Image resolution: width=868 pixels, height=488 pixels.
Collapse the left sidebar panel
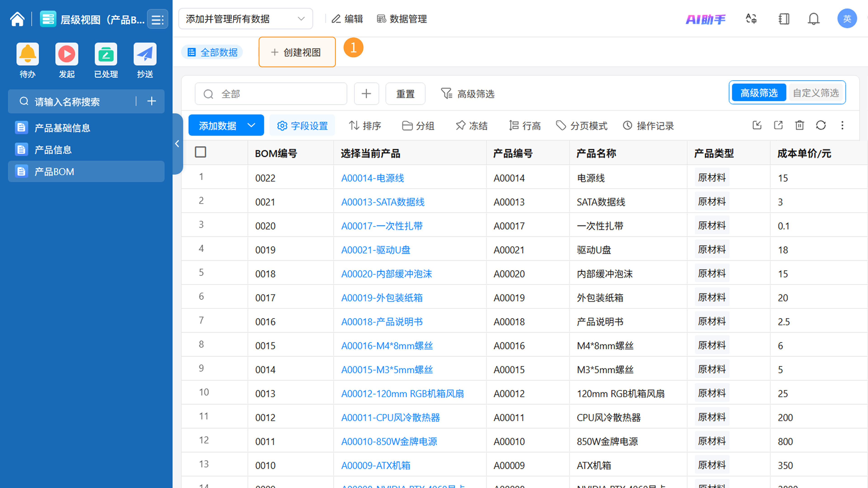pos(177,144)
